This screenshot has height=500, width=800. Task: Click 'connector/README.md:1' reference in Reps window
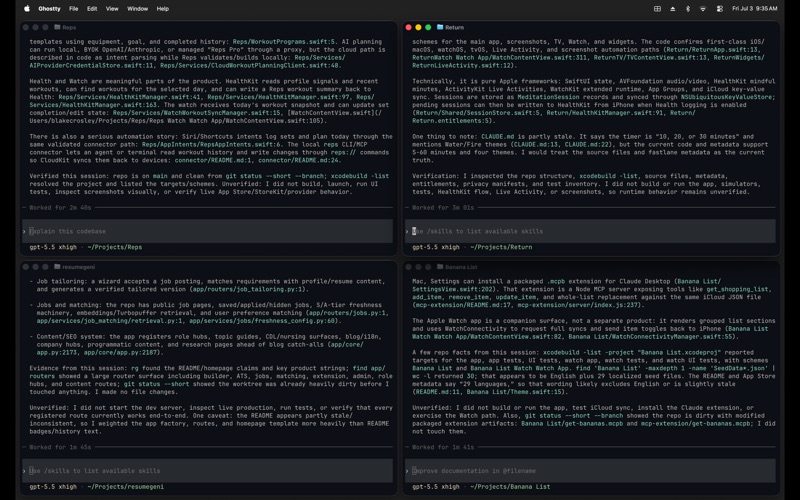pos(213,160)
